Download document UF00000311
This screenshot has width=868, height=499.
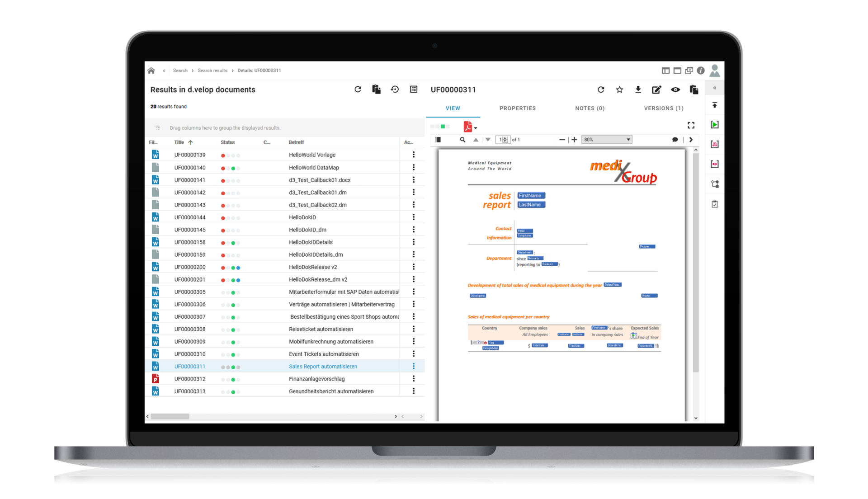638,89
